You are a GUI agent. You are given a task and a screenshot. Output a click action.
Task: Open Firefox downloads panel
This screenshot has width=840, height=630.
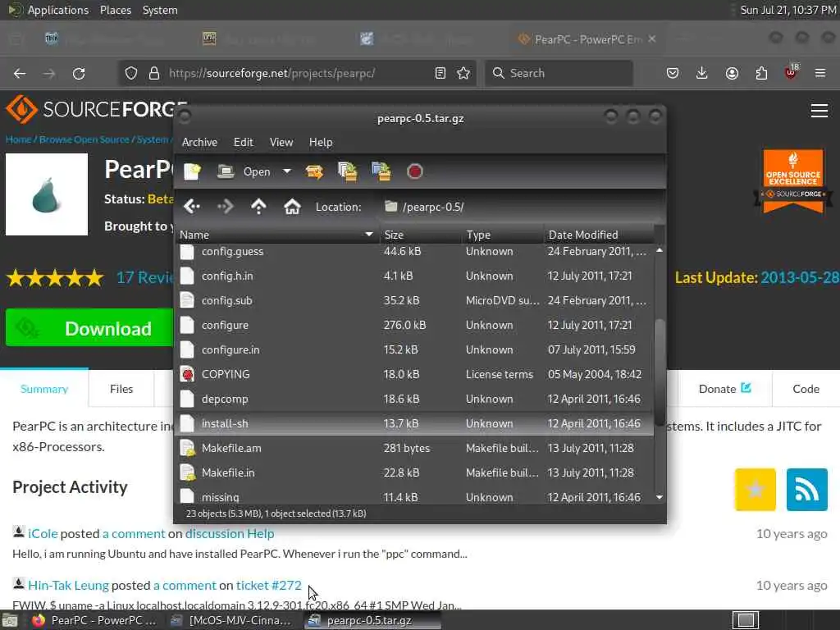702,73
